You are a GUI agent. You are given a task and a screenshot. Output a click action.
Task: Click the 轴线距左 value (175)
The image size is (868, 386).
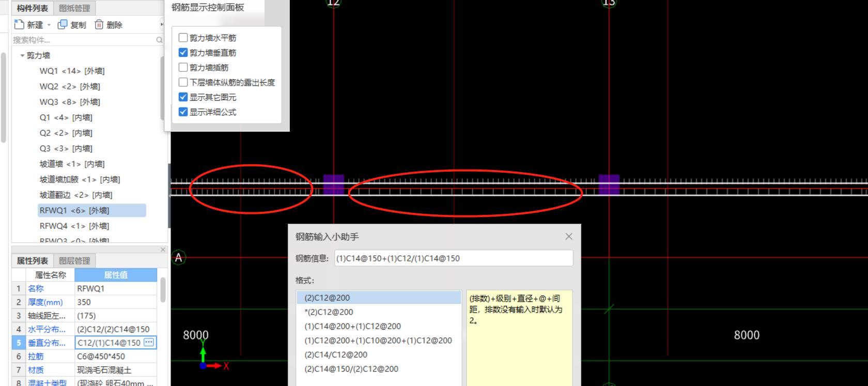pyautogui.click(x=116, y=315)
